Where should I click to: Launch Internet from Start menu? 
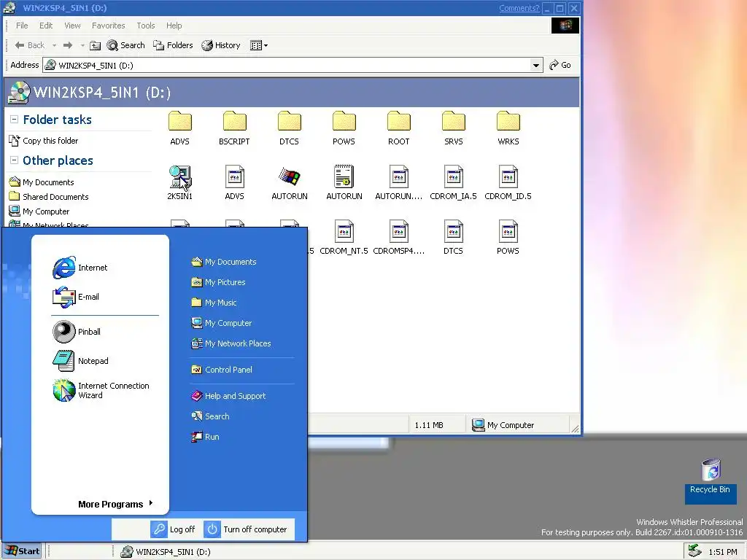80,268
